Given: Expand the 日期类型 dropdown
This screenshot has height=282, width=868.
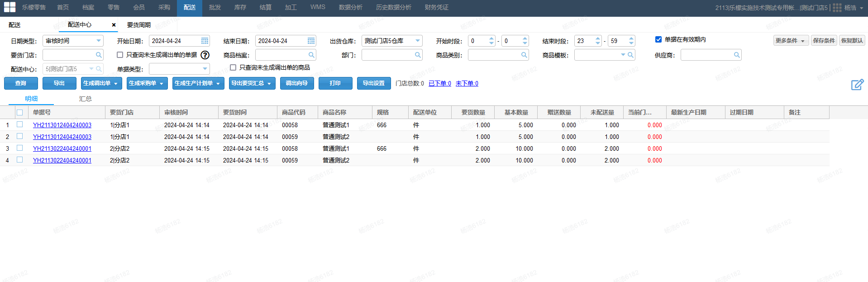Looking at the screenshot, I should (x=99, y=41).
